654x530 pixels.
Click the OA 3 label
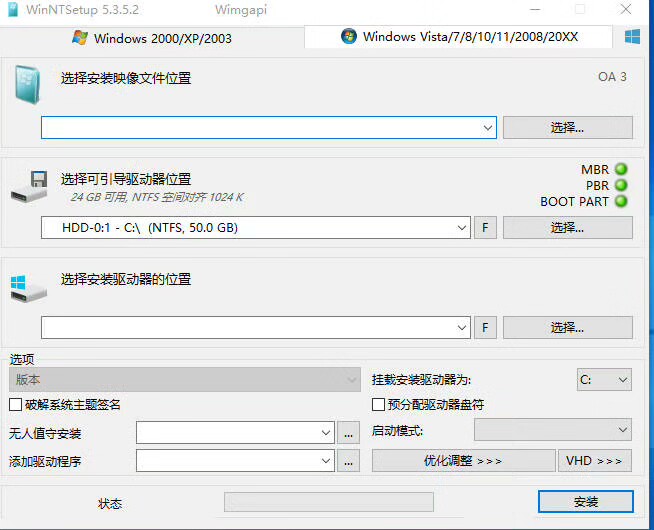point(612,77)
